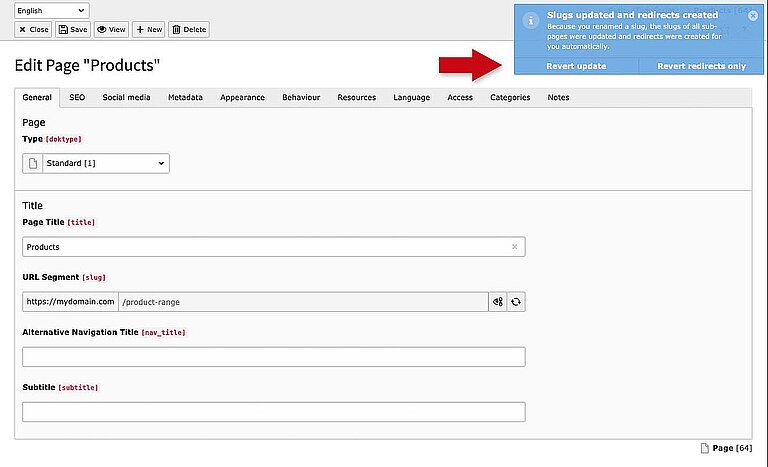Screen dimensions: 768x467
Task: Dismiss the slugs updated notification
Action: [753, 16]
